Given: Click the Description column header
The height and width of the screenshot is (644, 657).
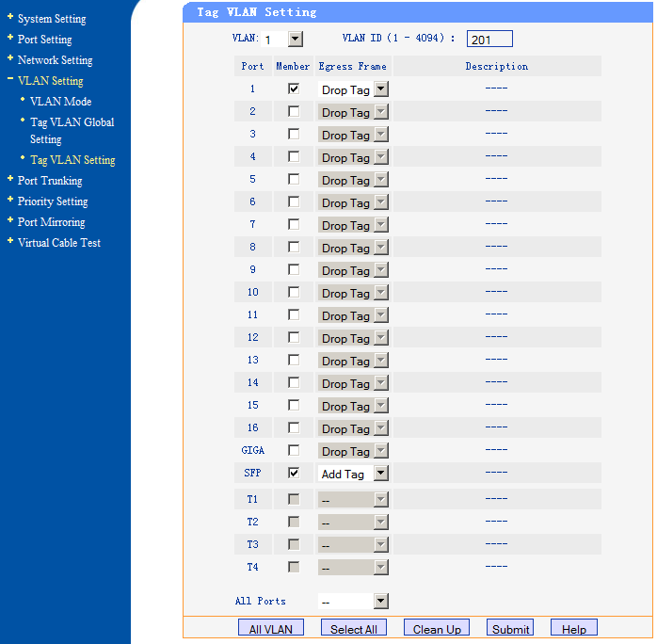Looking at the screenshot, I should point(497,66).
